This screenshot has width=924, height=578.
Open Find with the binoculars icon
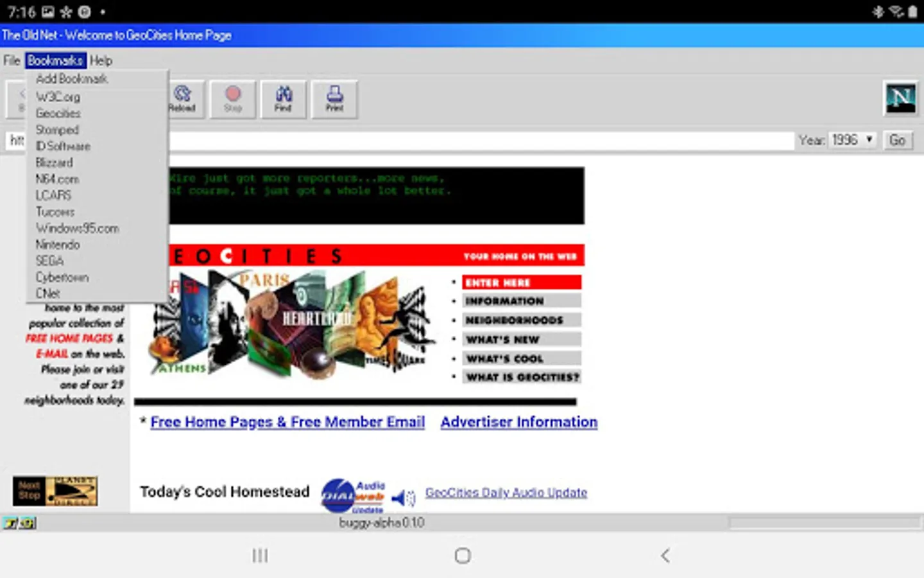point(284,99)
